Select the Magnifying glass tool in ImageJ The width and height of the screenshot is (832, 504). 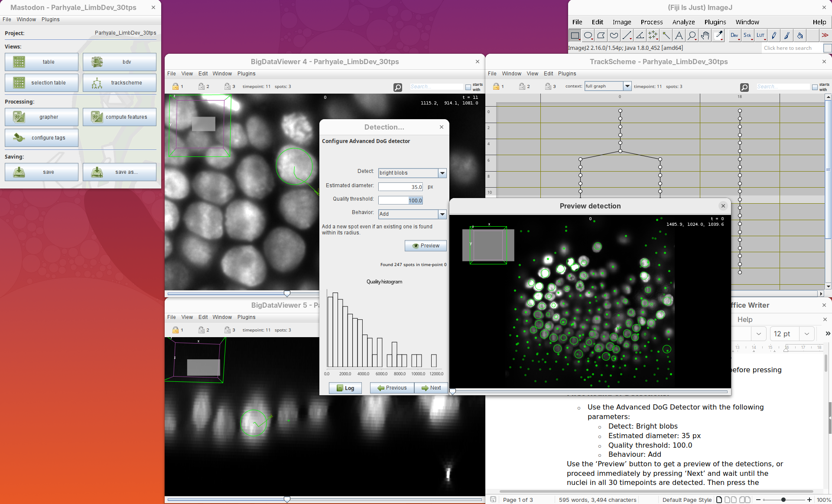692,36
